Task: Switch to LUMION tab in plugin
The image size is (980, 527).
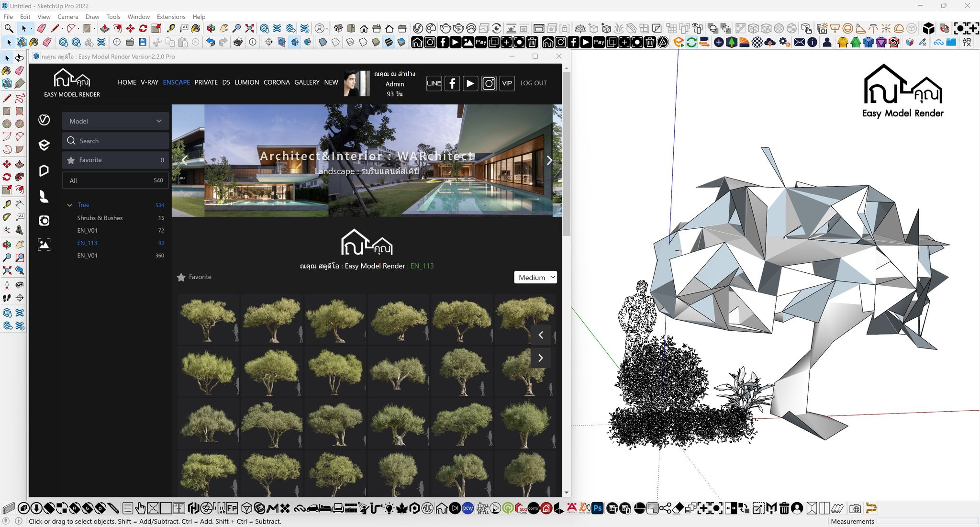Action: (247, 82)
